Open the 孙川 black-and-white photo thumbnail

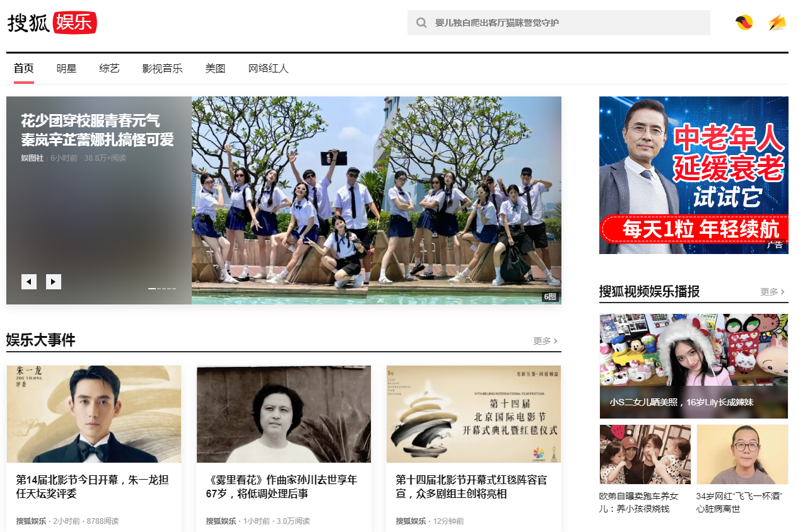coord(284,414)
